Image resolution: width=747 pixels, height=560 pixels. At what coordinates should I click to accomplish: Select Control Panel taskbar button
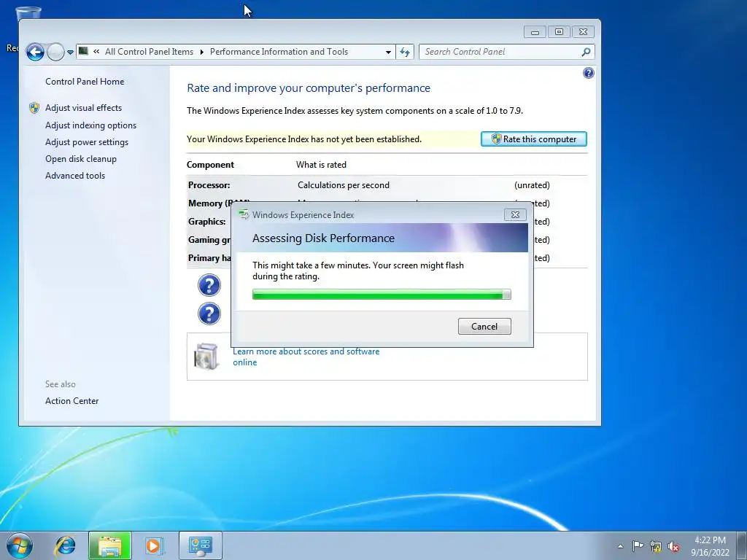[x=201, y=545]
